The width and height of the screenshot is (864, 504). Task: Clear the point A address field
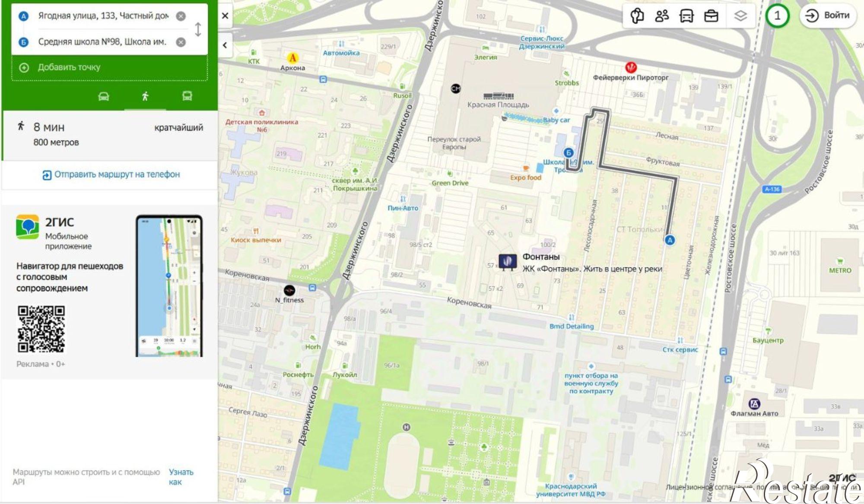pyautogui.click(x=181, y=16)
